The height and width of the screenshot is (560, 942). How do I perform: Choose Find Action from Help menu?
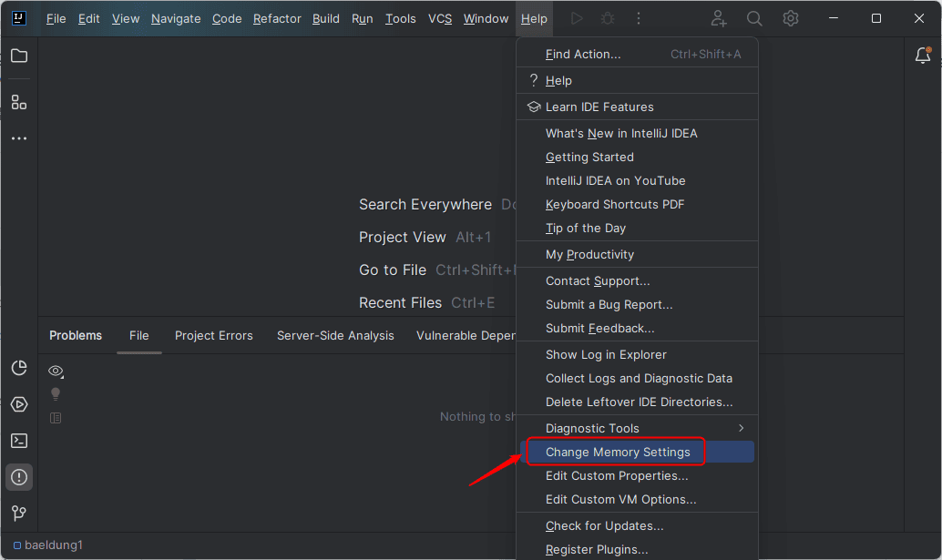[637, 54]
